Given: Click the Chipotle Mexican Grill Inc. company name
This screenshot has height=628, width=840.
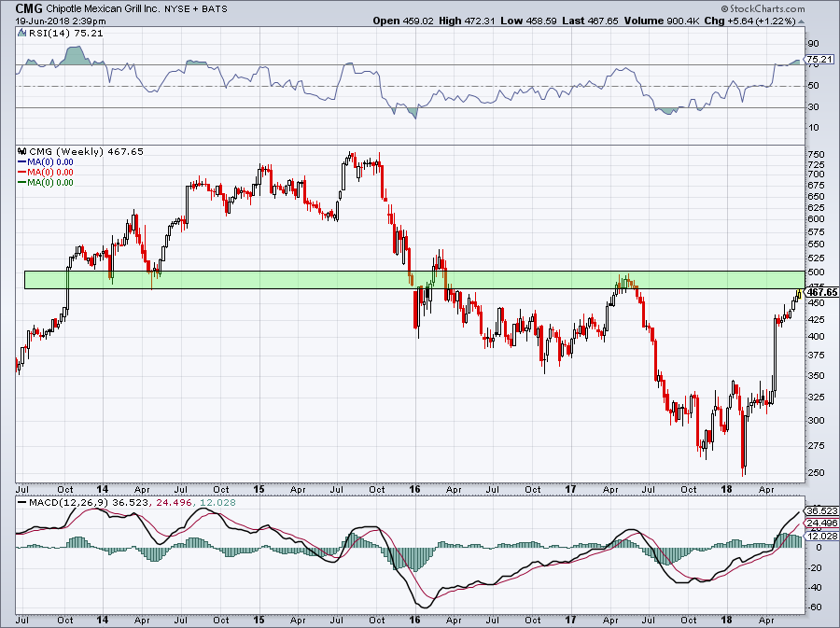Looking at the screenshot, I should 103,8.
